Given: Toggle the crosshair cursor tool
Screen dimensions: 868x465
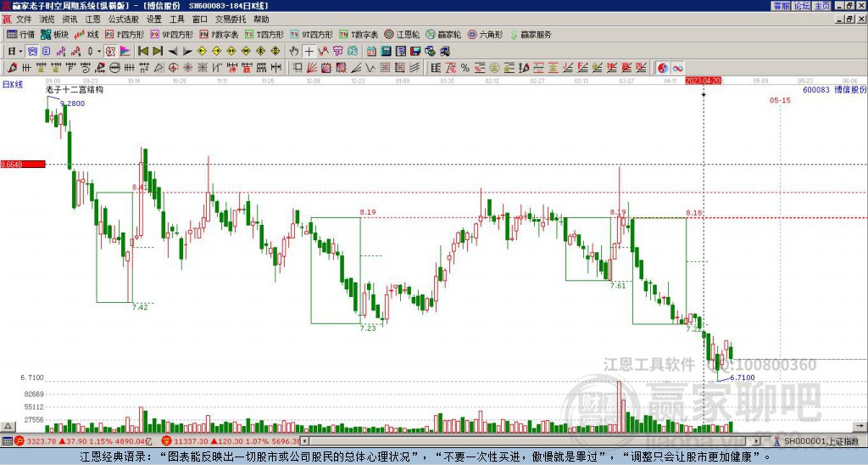Looking at the screenshot, I should pyautogui.click(x=309, y=52).
